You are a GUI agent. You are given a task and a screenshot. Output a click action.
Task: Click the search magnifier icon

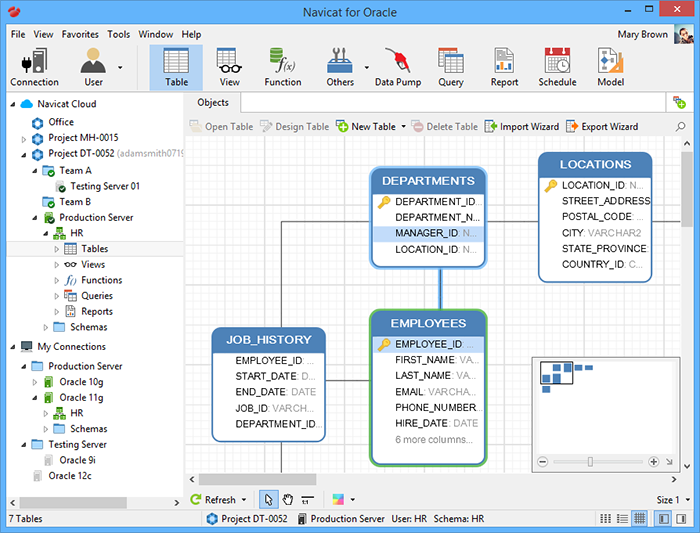click(x=680, y=127)
